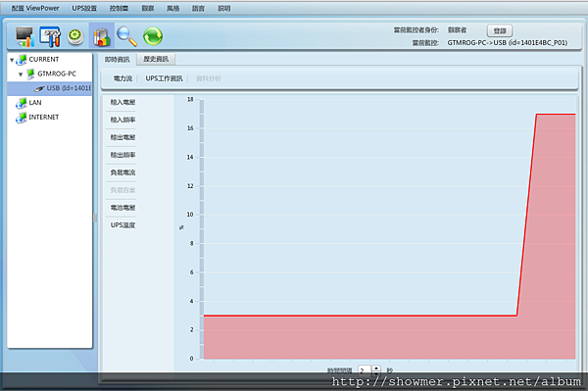Click the sidebar splitter collapse handle
Screen dimensions: 588x391
pos(95,218)
